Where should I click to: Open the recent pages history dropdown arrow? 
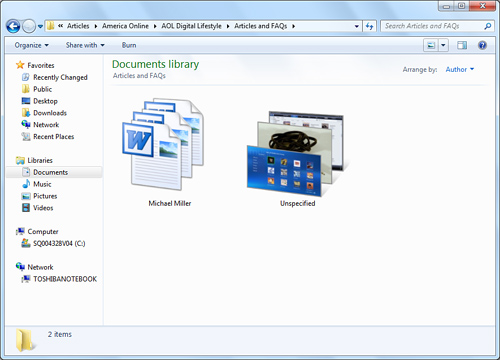[x=40, y=26]
